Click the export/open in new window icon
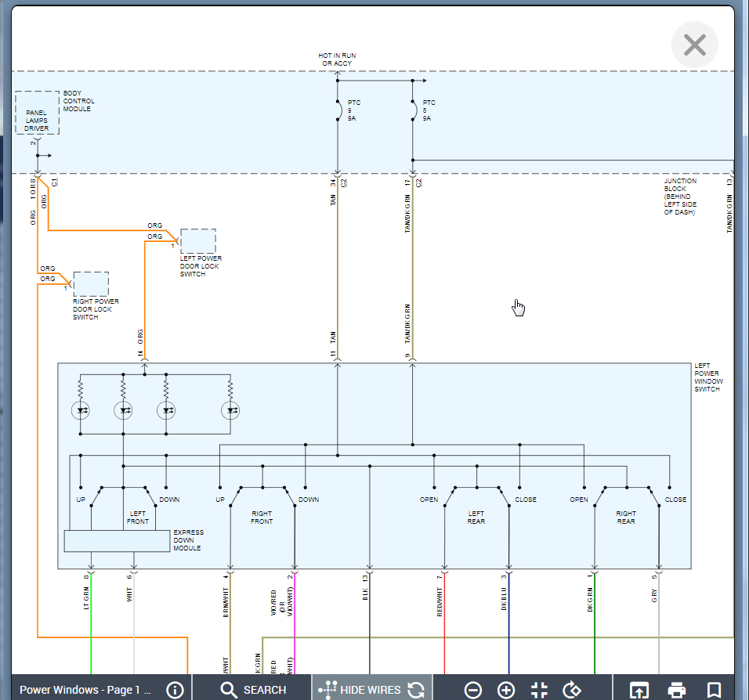The width and height of the screenshot is (749, 700). (639, 690)
